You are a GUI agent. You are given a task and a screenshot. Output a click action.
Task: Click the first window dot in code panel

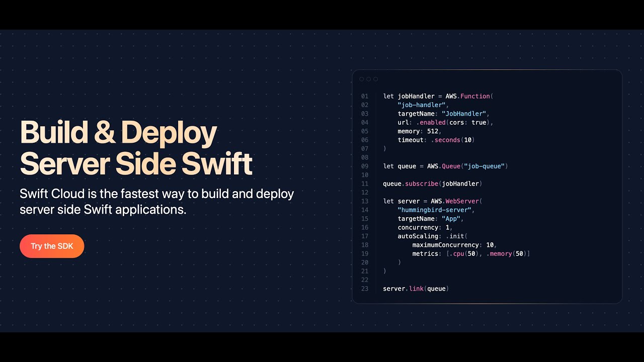click(x=362, y=79)
